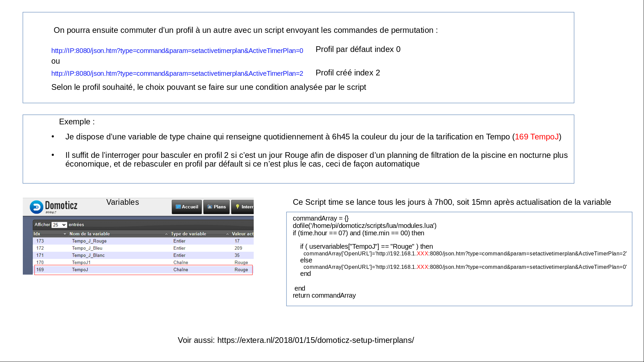This screenshot has height=362, width=644.
Task: Select the Tempo_J_Rouge variable row
Action: (x=144, y=241)
